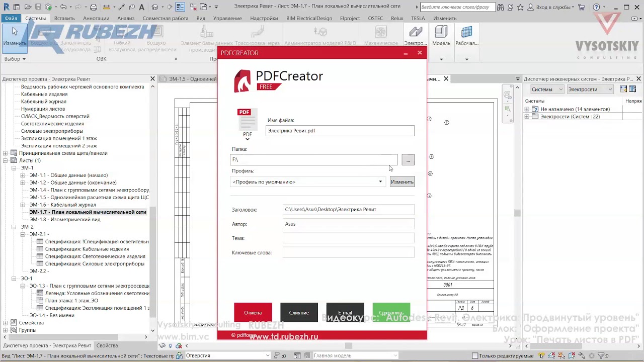Click the E-mail button in PDFCreator
Screen dimensions: 644x362
(x=345, y=312)
